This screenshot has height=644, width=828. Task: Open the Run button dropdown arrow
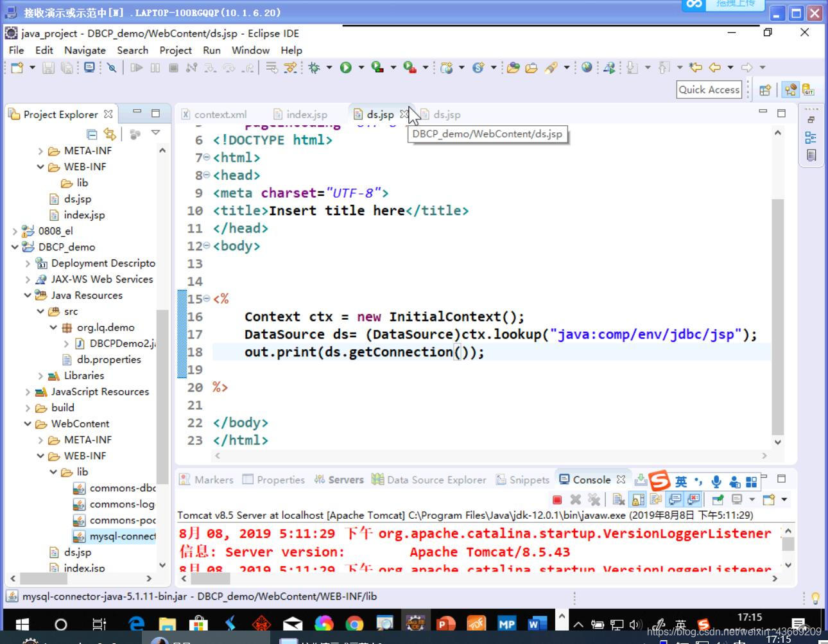(361, 67)
